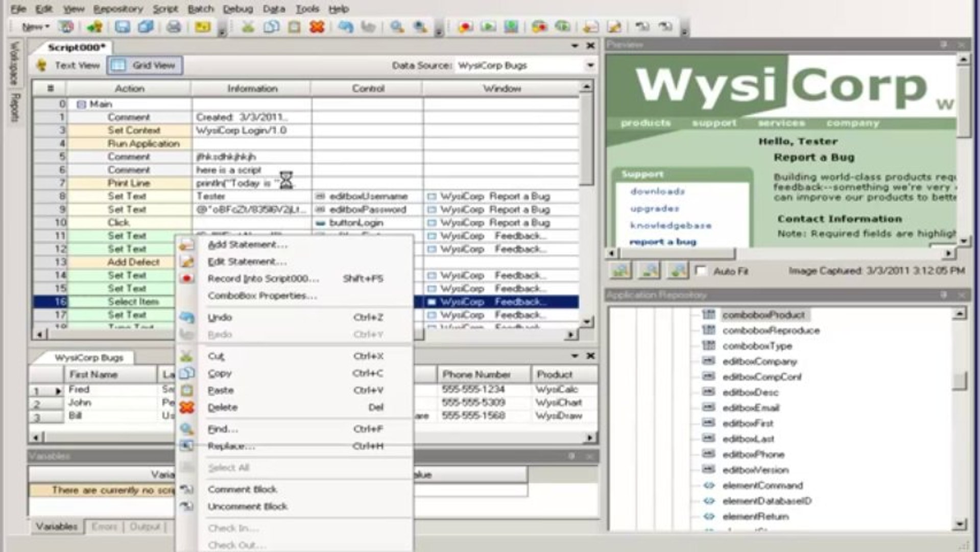This screenshot has height=552, width=980.
Task: Collapse the Main node in script grid
Action: click(x=81, y=104)
